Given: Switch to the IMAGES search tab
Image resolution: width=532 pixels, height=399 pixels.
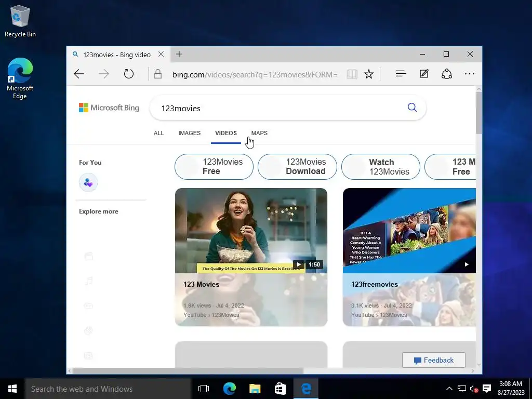Looking at the screenshot, I should point(189,133).
